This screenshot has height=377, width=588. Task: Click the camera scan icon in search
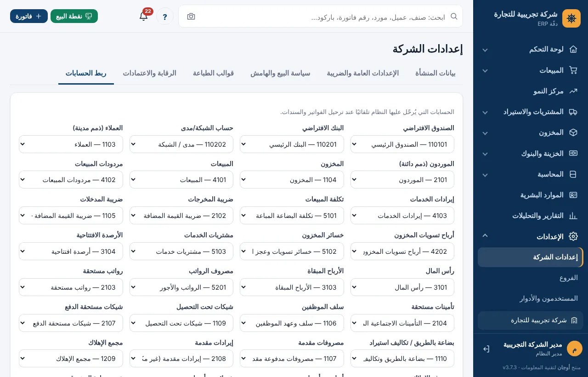click(x=191, y=17)
